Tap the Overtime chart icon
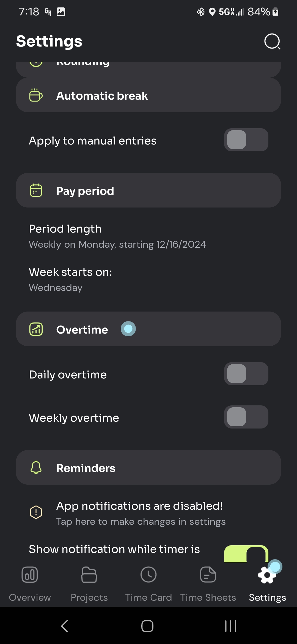The image size is (297, 644). (x=36, y=329)
